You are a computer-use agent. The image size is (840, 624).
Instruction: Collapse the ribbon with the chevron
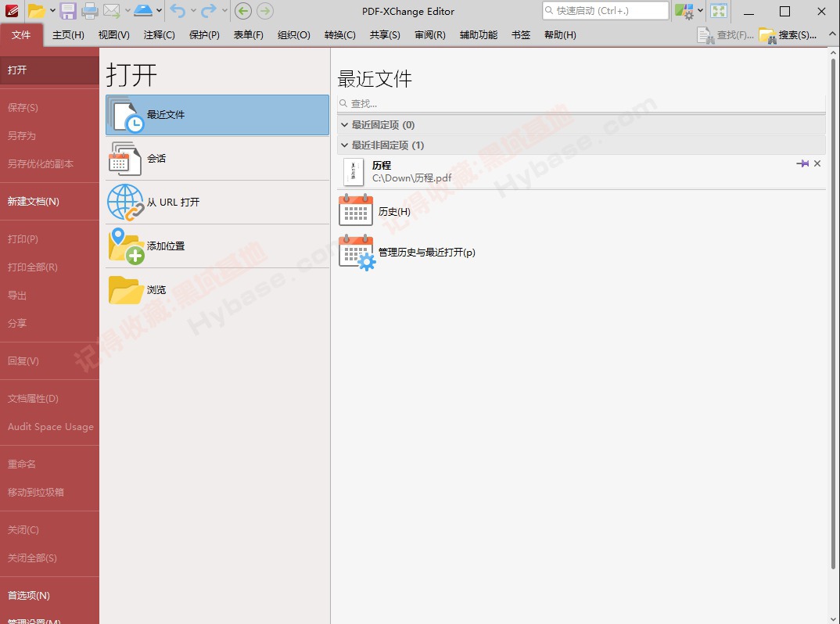tap(832, 34)
